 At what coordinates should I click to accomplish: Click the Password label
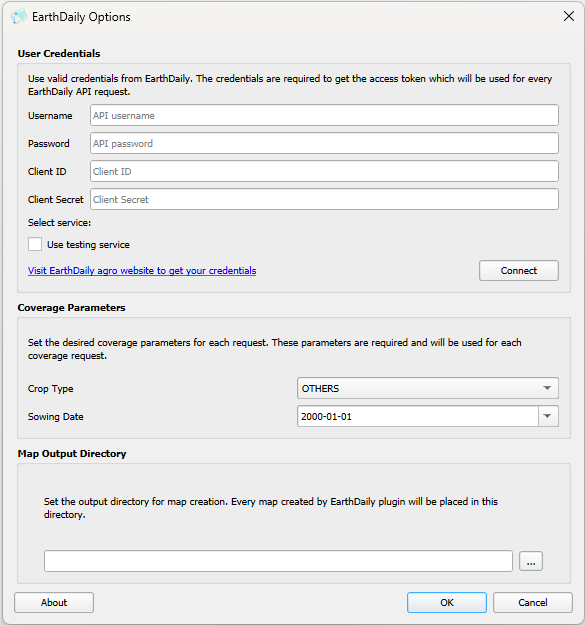click(x=49, y=144)
